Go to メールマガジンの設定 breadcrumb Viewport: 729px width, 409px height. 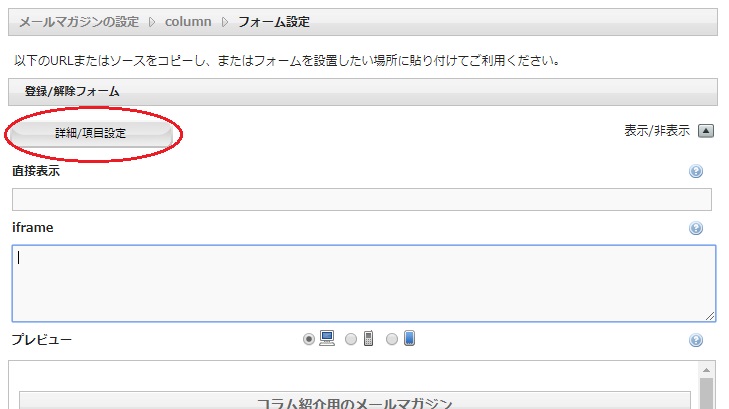tap(79, 22)
